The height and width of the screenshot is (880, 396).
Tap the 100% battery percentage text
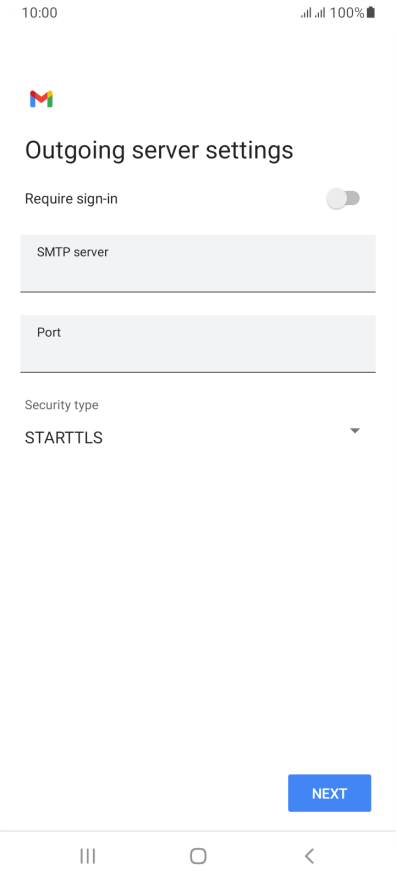[x=347, y=12]
